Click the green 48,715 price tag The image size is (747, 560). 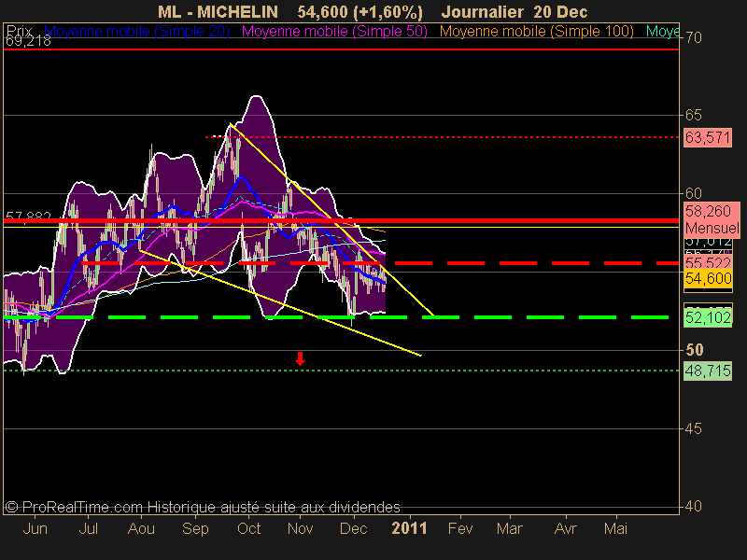coord(708,371)
